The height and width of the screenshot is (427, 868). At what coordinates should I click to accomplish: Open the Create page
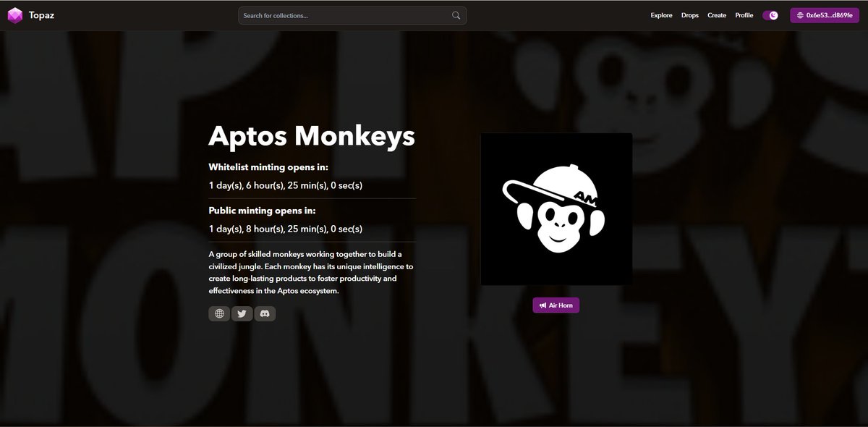[716, 14]
